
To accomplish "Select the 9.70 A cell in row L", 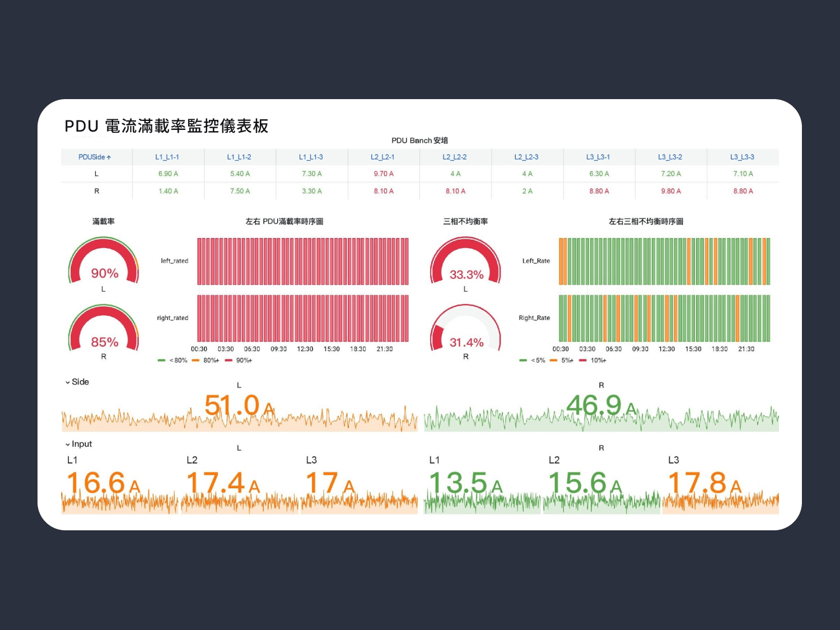I will coord(384,174).
